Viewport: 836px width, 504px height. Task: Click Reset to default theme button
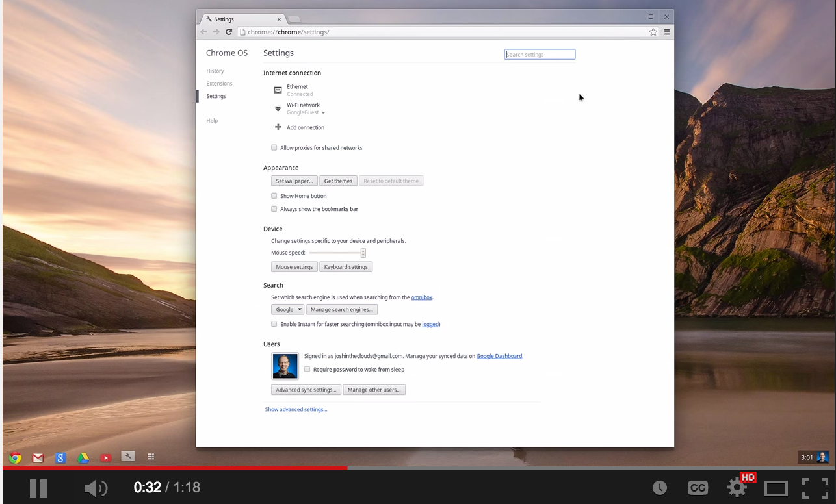391,181
